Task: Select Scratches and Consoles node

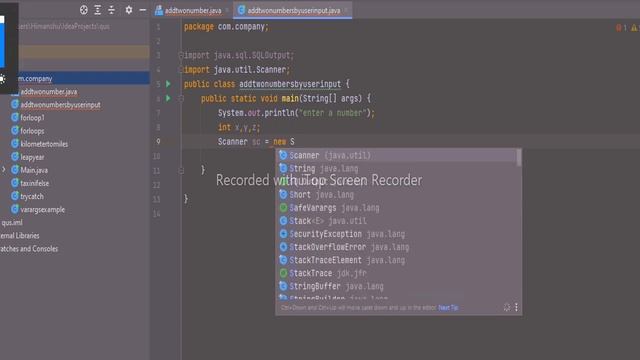Action: (x=29, y=249)
